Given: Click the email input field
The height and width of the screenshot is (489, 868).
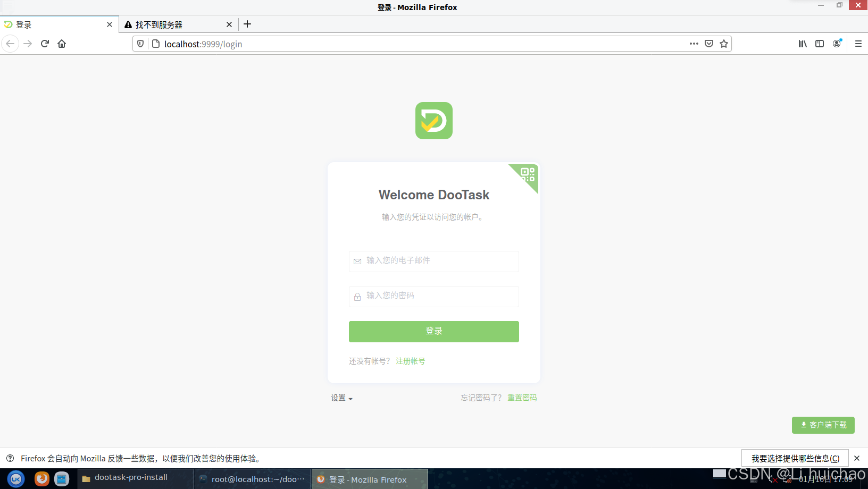Looking at the screenshot, I should tap(433, 261).
